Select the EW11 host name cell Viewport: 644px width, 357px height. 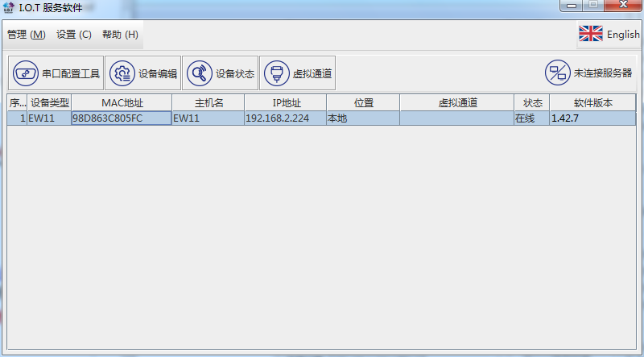[x=208, y=118]
